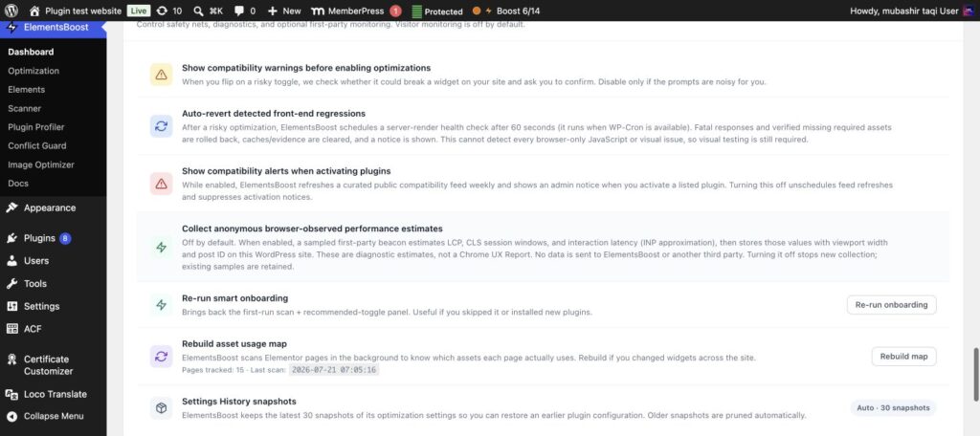Click the ElementsBoost lightning sidebar icon

click(x=11, y=27)
